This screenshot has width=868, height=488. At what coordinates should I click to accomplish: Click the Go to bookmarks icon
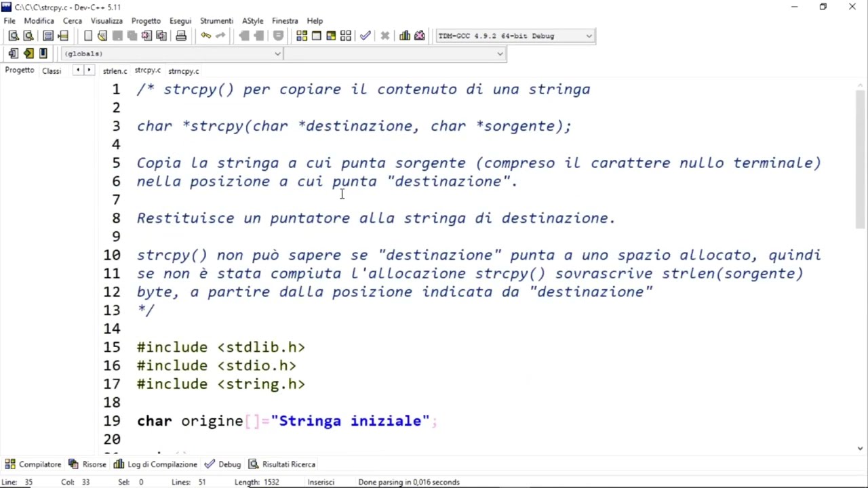pyautogui.click(x=43, y=54)
